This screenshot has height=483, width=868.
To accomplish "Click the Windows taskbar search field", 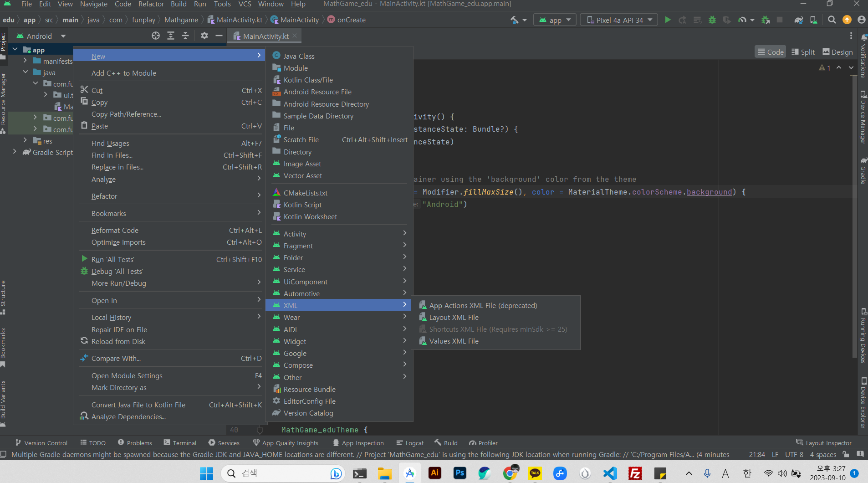I will [282, 473].
